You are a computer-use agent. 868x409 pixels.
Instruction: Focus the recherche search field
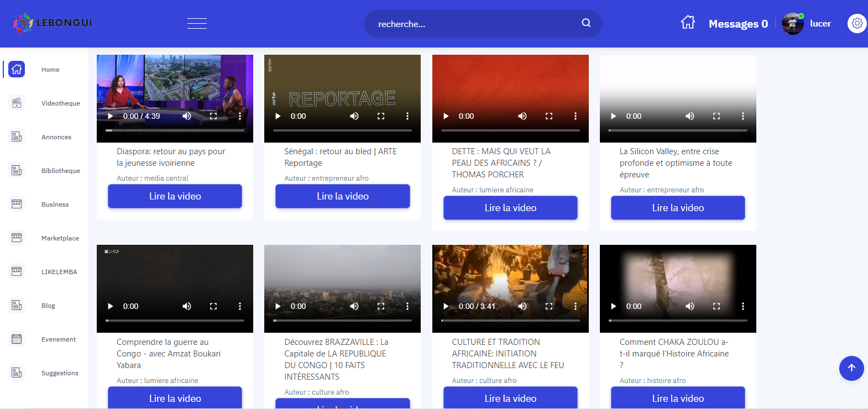[475, 24]
